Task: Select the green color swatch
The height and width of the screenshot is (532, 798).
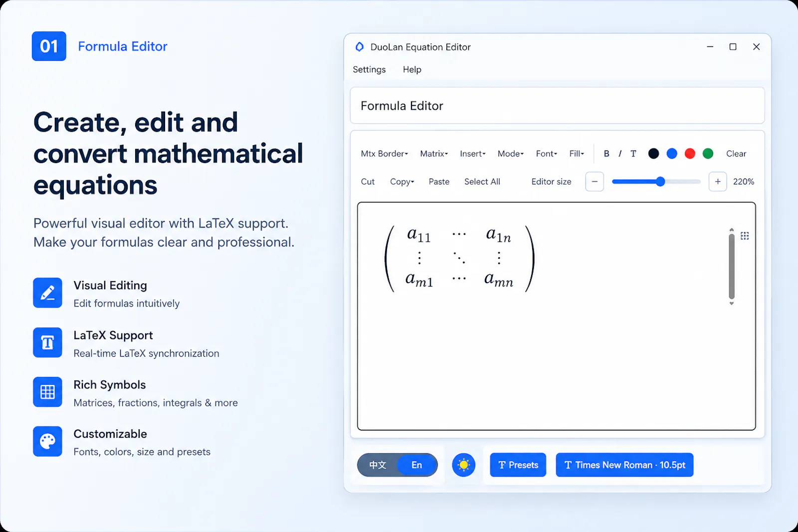Action: tap(708, 154)
